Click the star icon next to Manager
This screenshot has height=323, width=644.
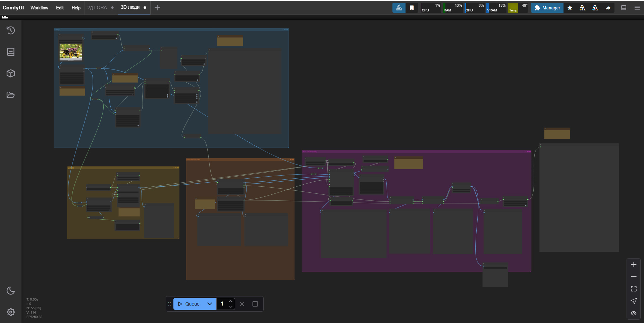pyautogui.click(x=570, y=8)
